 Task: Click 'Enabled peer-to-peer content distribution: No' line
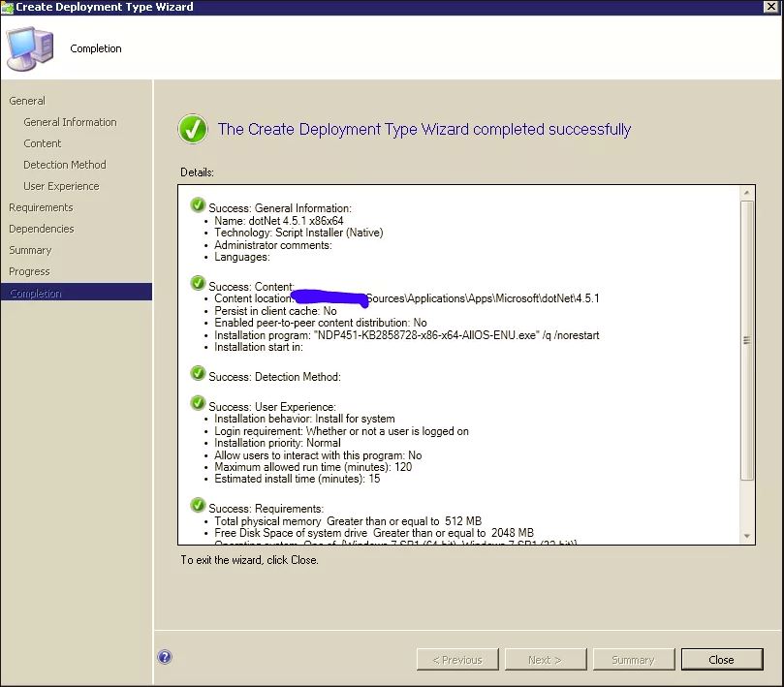coord(321,323)
